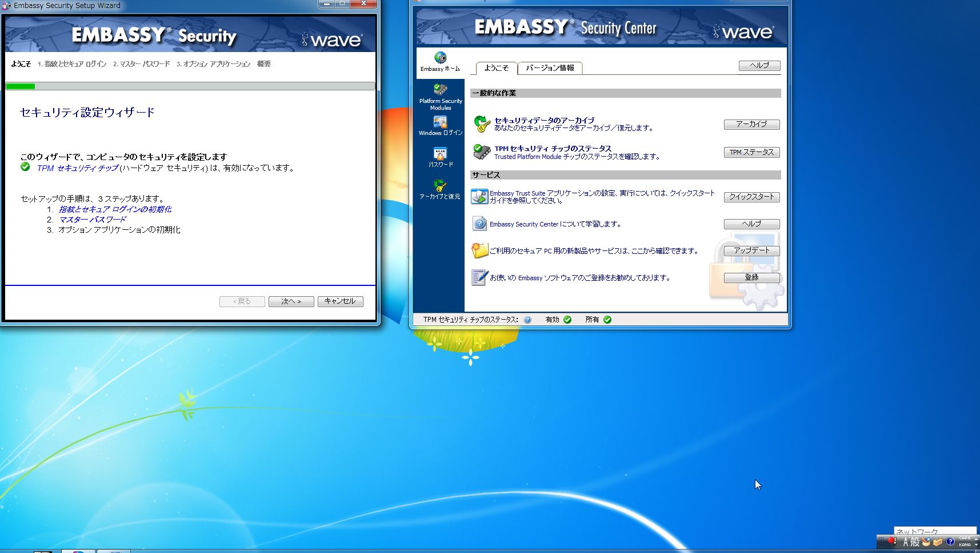This screenshot has width=980, height=553.
Task: Click ヘルプ button in the サービス section
Action: [x=751, y=224]
